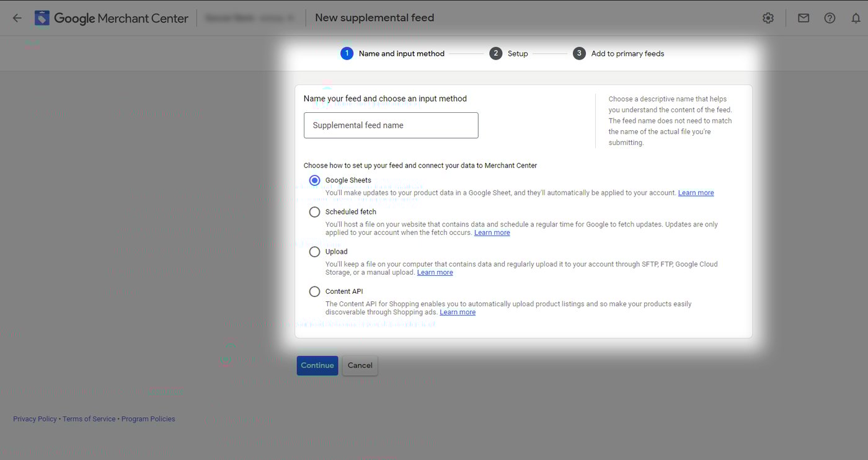Viewport: 868px width, 460px height.
Task: Select the Scheduled fetch radio option
Action: [315, 212]
